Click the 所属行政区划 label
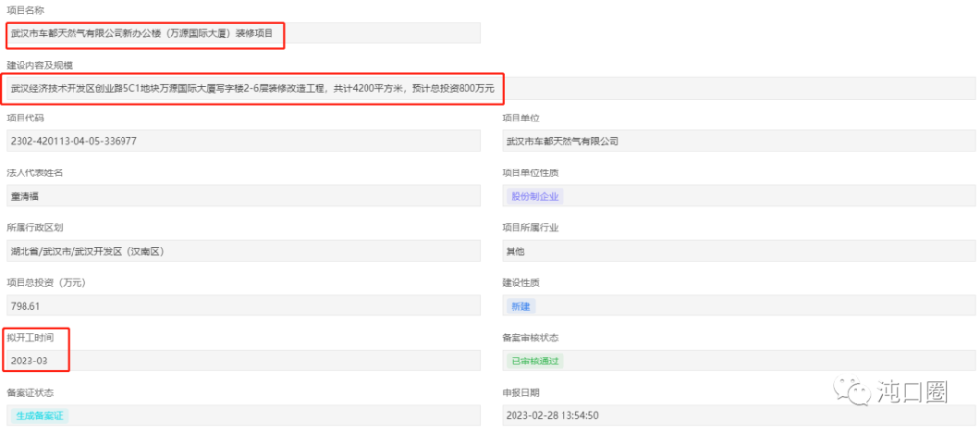The width and height of the screenshot is (980, 434). pyautogui.click(x=34, y=228)
